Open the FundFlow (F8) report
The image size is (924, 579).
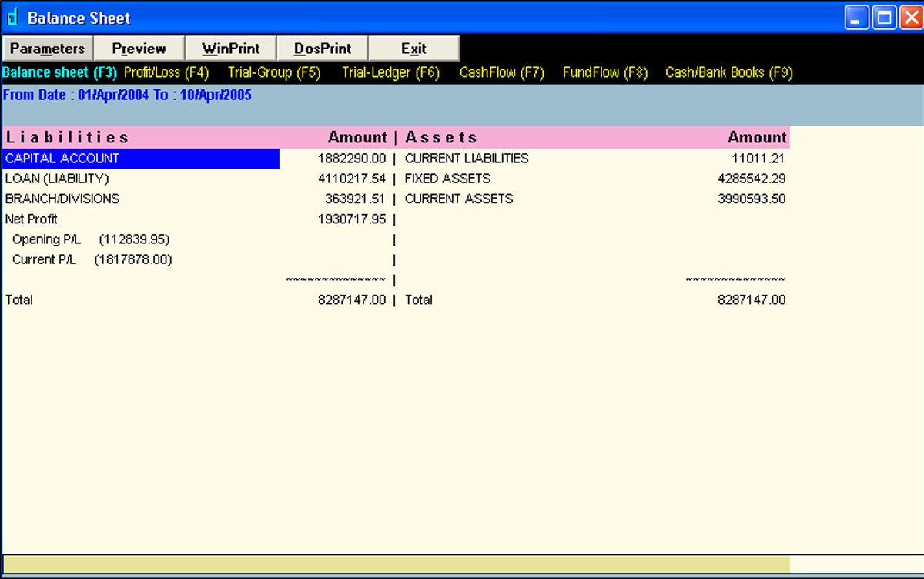click(x=604, y=72)
